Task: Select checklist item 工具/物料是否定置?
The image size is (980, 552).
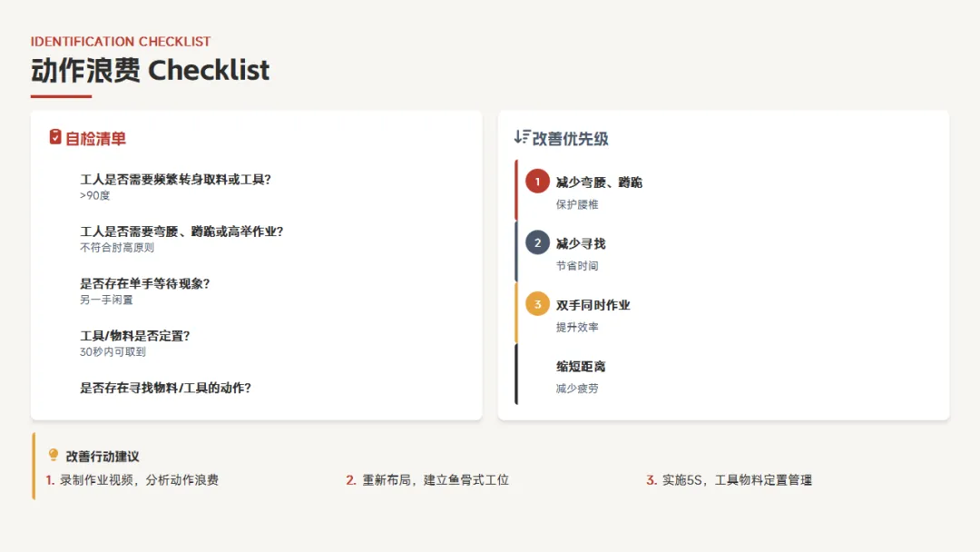Action: coord(135,336)
